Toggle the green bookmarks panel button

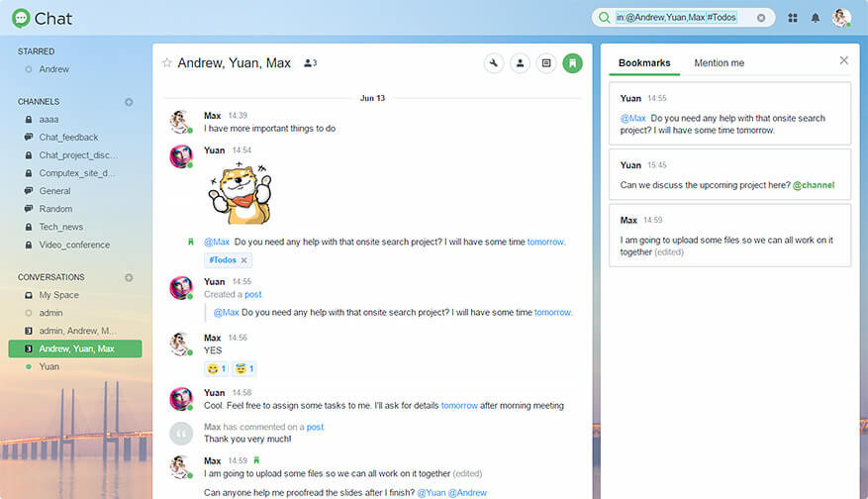click(x=572, y=63)
